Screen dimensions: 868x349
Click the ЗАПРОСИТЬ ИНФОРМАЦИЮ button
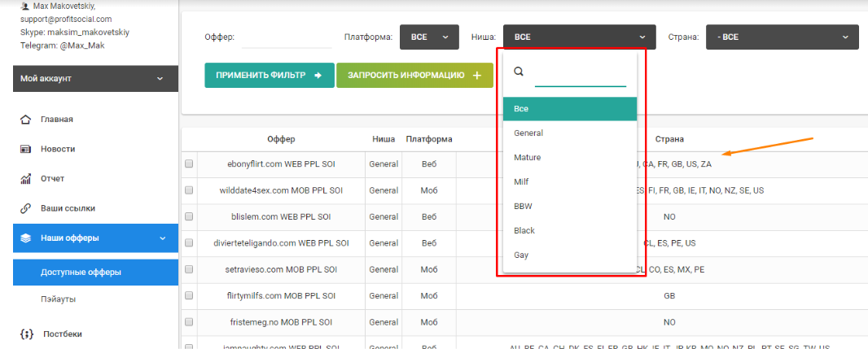[x=414, y=75]
